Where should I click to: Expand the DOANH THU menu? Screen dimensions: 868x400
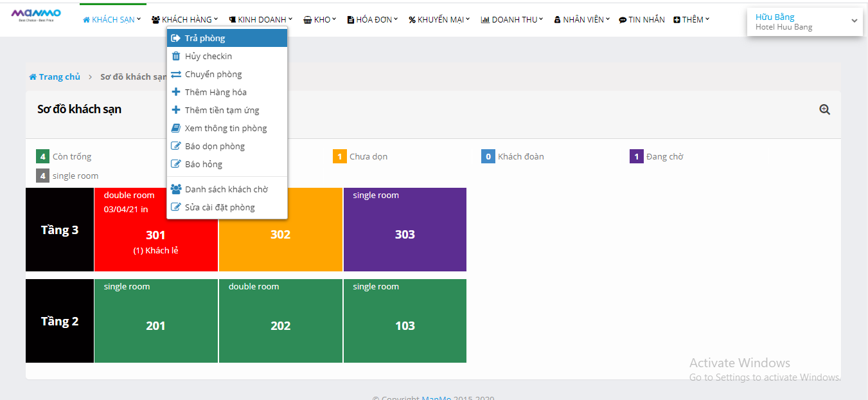click(x=512, y=20)
